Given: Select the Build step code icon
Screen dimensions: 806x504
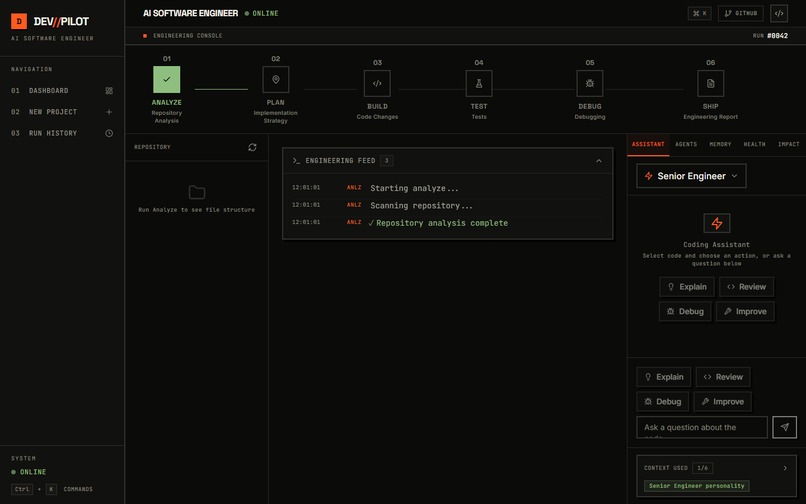Looking at the screenshot, I should [377, 83].
